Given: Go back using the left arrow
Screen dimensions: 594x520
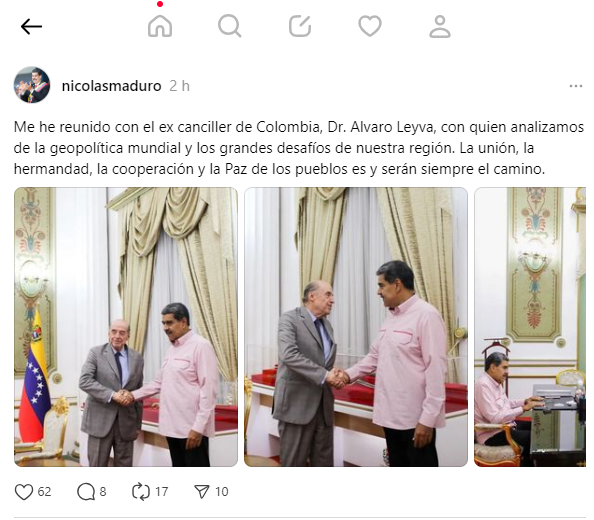Looking at the screenshot, I should (x=31, y=27).
